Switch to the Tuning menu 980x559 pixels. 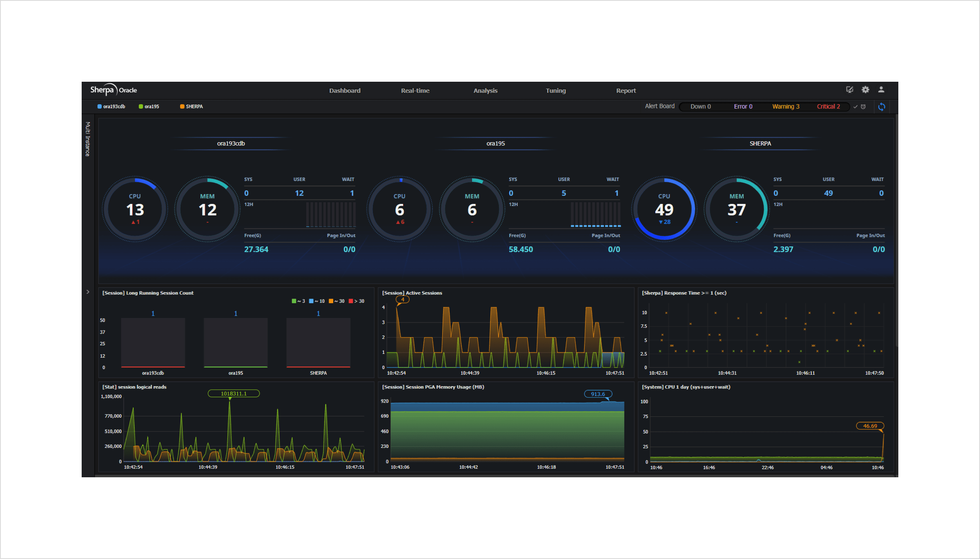coord(555,91)
